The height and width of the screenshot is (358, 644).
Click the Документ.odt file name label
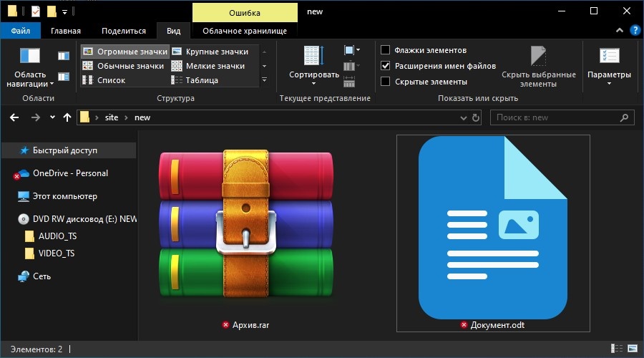497,325
